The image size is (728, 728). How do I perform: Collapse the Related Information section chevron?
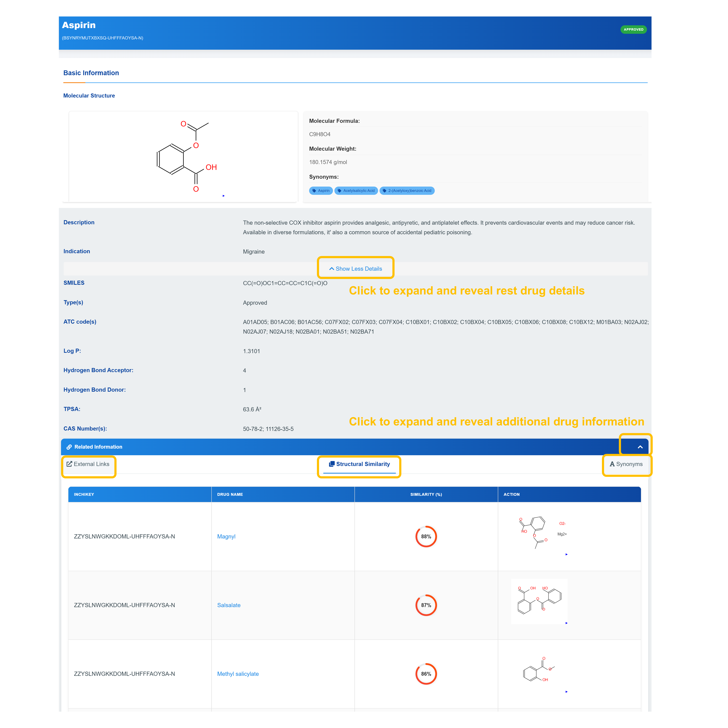tap(640, 446)
